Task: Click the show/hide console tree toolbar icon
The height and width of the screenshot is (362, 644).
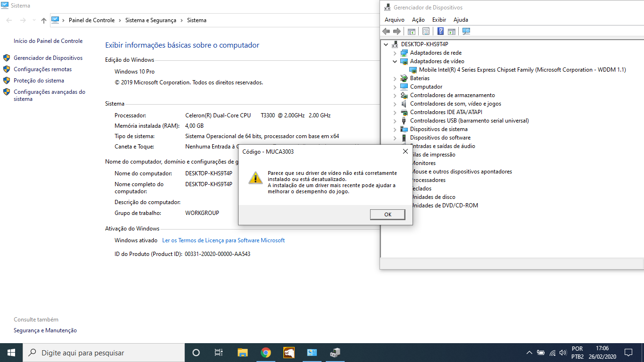Action: [411, 32]
